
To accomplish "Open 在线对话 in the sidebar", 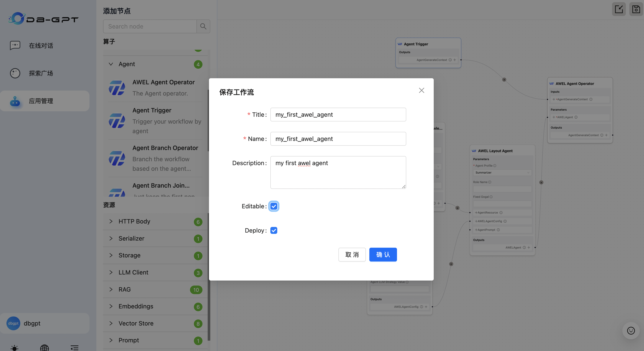I will point(41,46).
